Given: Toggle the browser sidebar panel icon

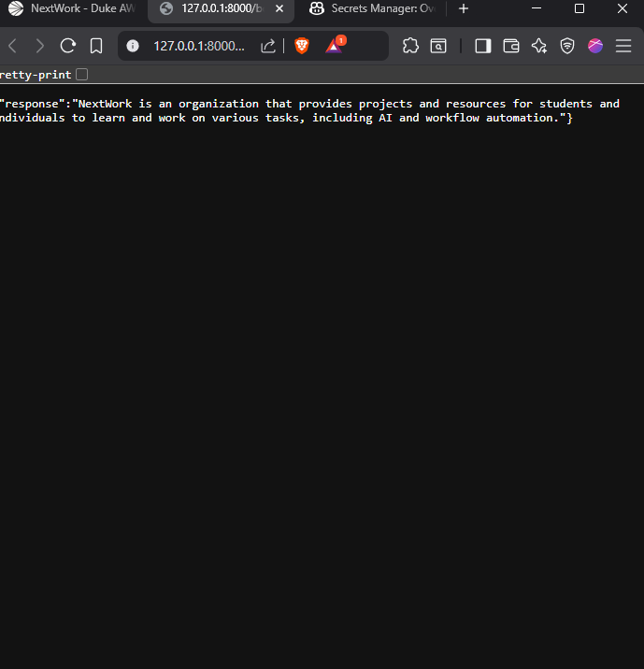Looking at the screenshot, I should [x=482, y=46].
